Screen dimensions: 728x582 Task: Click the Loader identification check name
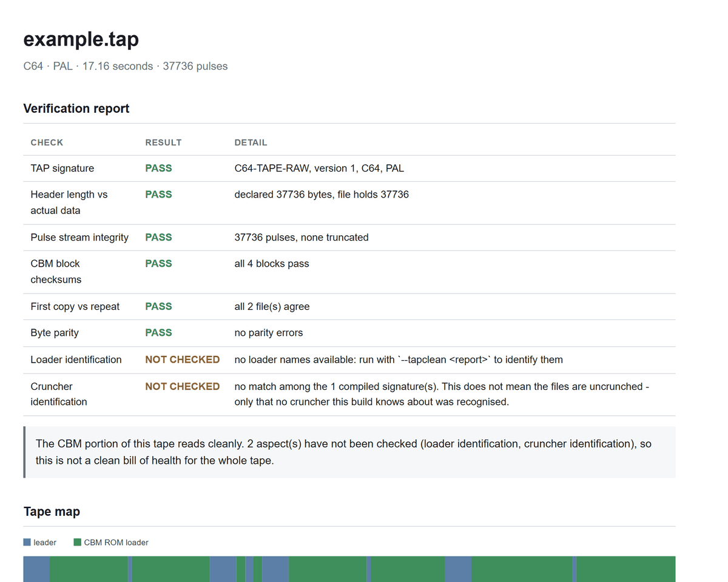[x=76, y=360]
